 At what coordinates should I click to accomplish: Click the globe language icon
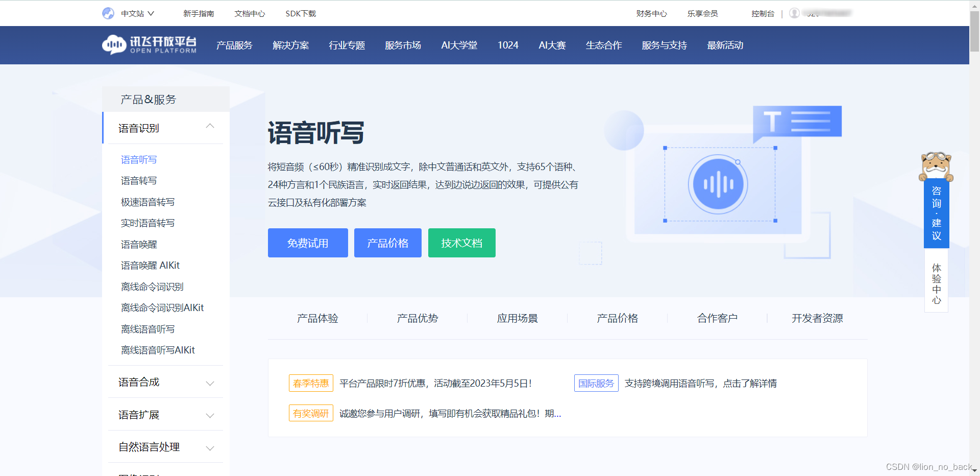coord(108,13)
